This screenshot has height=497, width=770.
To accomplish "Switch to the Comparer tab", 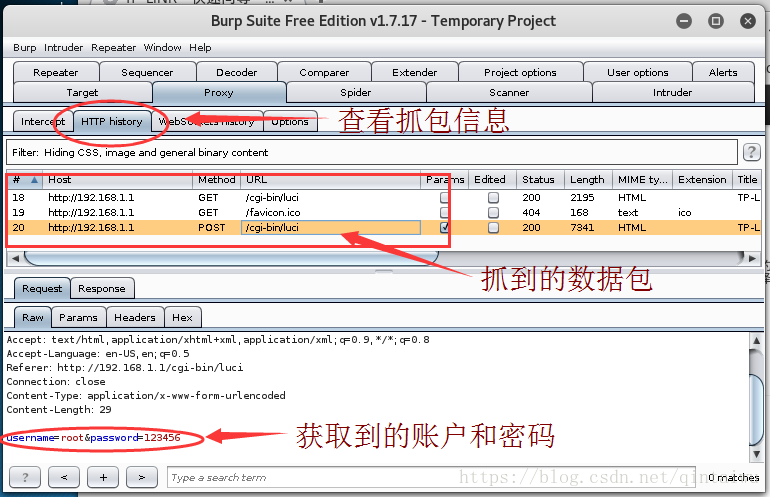I will coord(324,72).
